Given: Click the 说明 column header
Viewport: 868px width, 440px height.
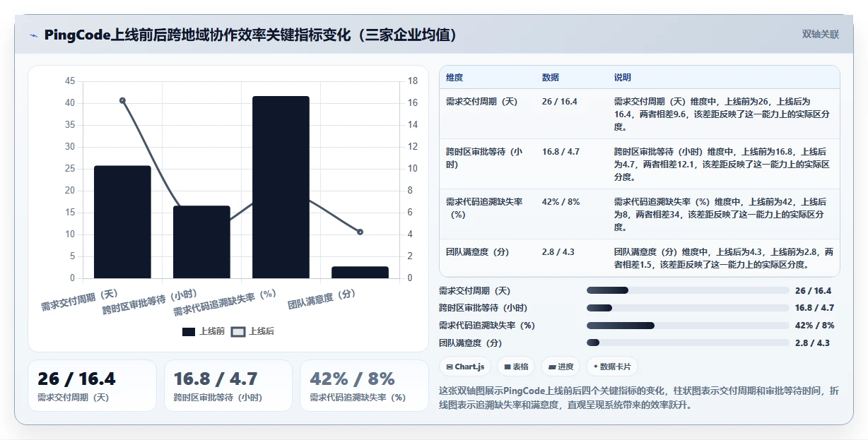Looking at the screenshot, I should (623, 77).
